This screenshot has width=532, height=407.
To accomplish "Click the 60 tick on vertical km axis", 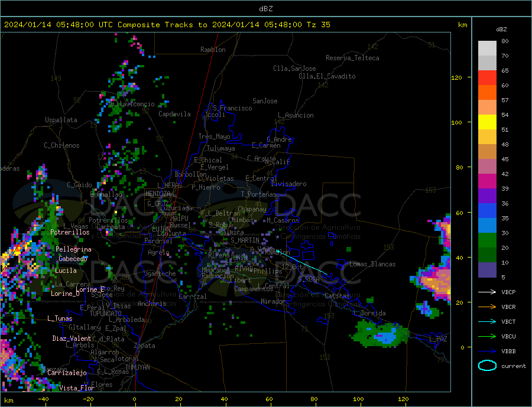I will pos(459,213).
